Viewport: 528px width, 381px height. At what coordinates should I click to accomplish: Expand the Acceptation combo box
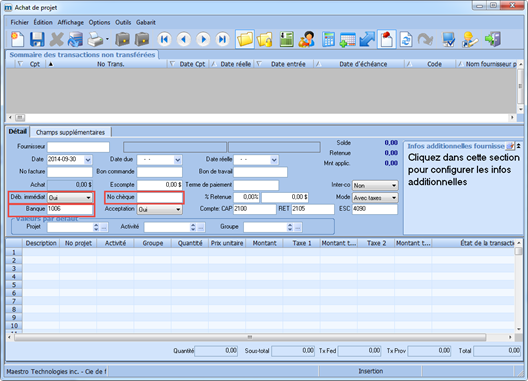[x=178, y=210]
